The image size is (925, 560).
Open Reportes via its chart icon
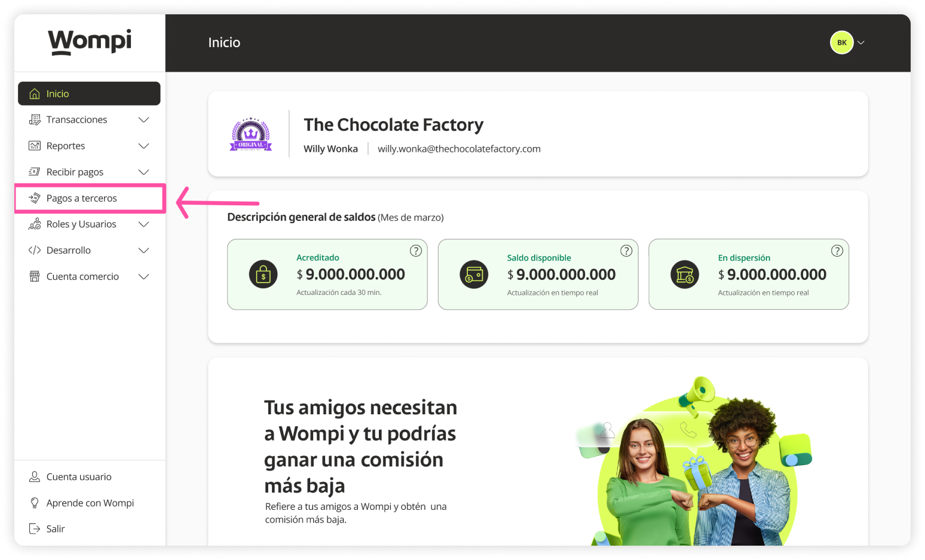(35, 146)
